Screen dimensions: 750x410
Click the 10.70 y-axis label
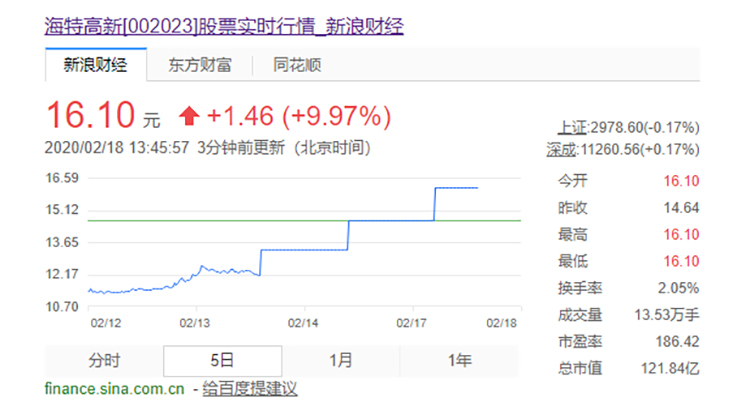(x=62, y=307)
